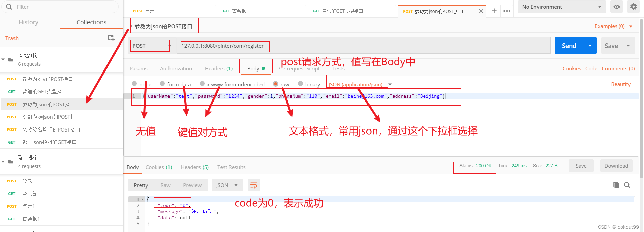Image resolution: width=644 pixels, height=232 pixels.
Task: Open the request Body tab
Action: [256, 68]
